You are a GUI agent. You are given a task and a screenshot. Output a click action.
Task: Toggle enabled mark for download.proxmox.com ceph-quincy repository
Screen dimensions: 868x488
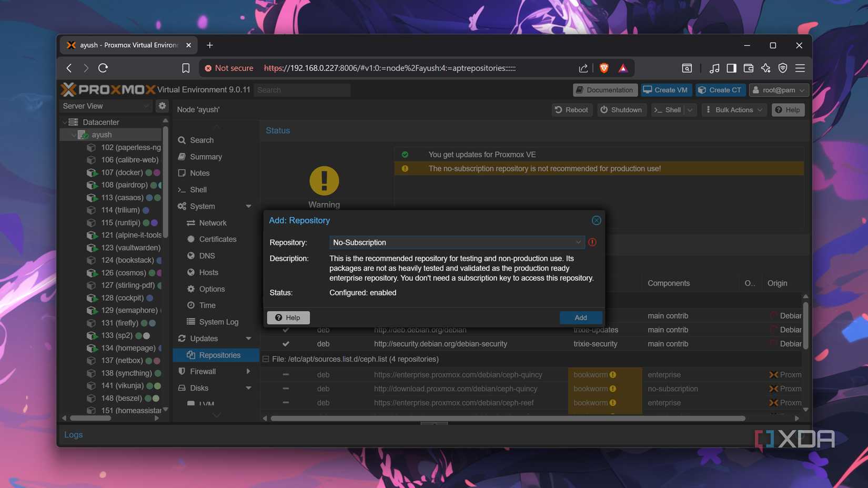pyautogui.click(x=286, y=389)
